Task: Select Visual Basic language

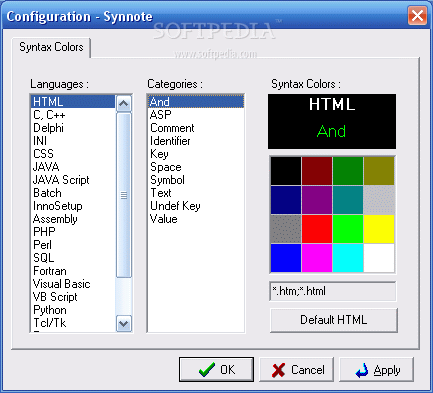Action: (x=73, y=284)
